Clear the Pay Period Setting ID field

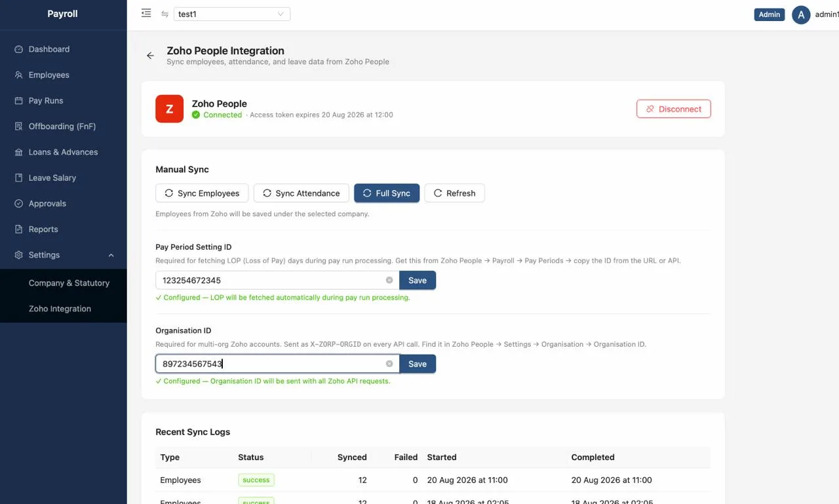pos(389,280)
